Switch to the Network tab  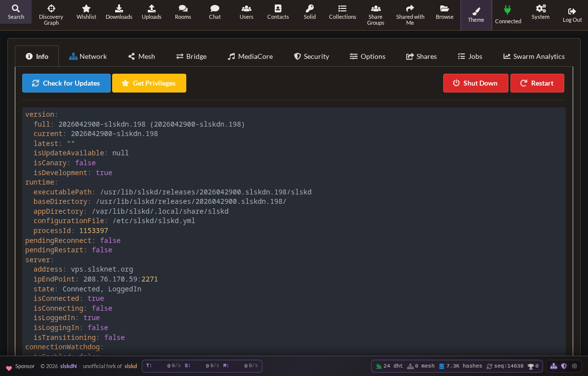[88, 56]
